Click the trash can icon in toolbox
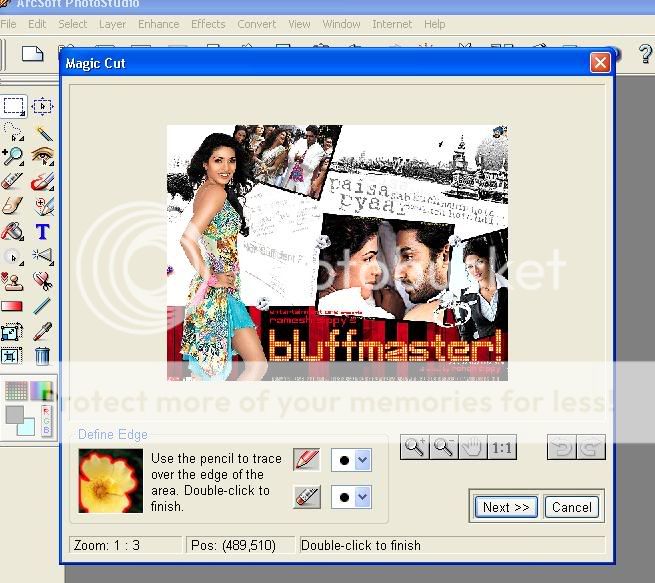 tap(42, 356)
